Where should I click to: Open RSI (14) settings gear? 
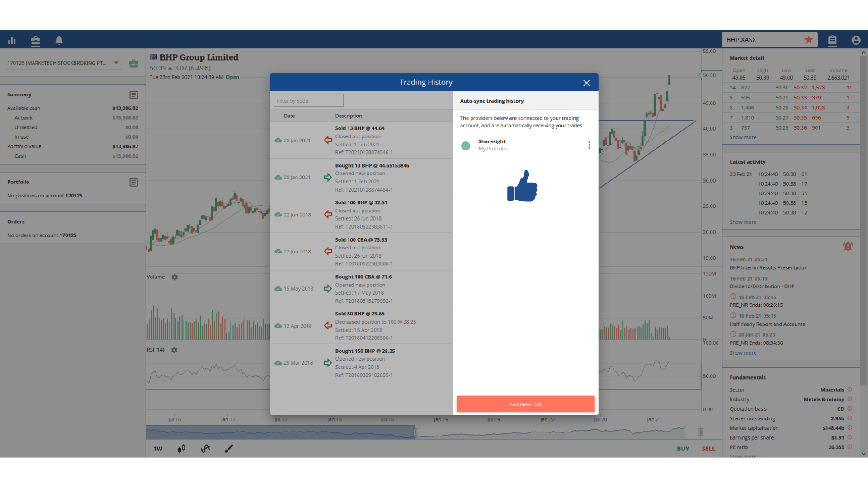coord(174,350)
